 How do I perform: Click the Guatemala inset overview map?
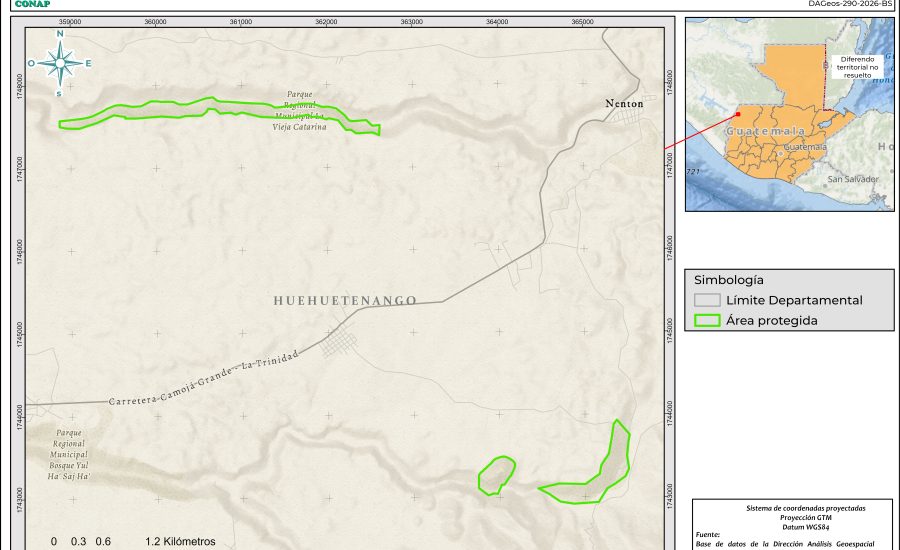tap(789, 114)
